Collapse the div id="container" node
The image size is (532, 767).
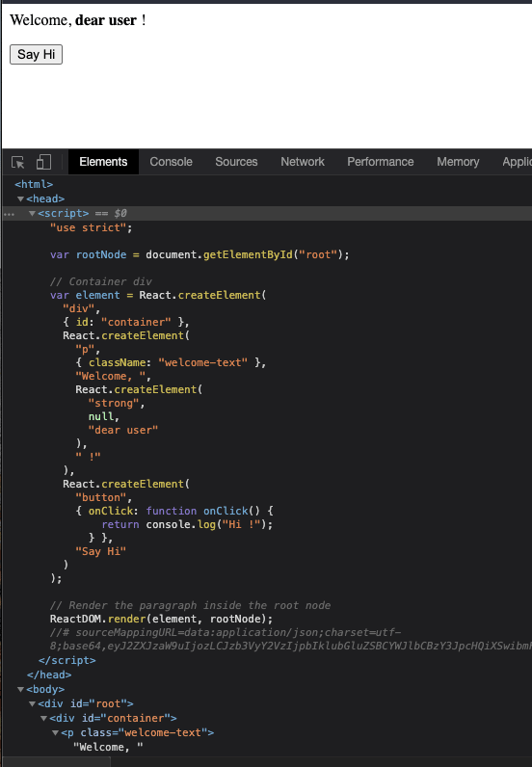[x=44, y=719]
